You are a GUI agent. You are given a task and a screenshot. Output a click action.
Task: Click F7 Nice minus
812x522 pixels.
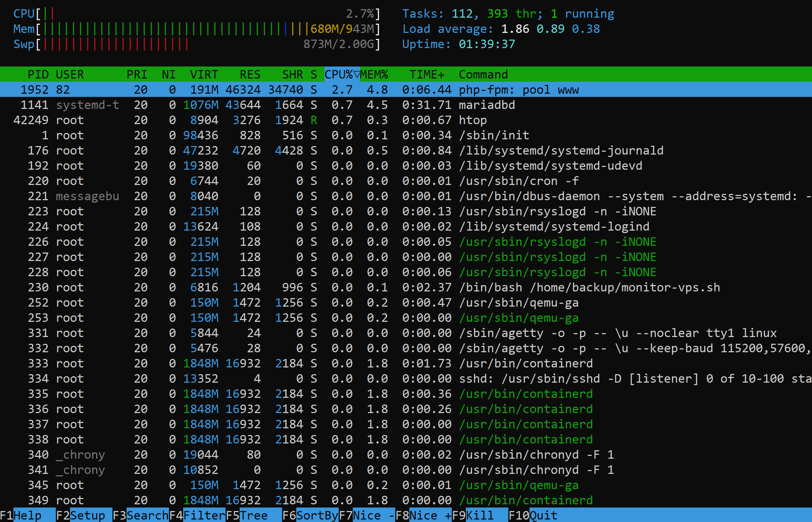[367, 515]
